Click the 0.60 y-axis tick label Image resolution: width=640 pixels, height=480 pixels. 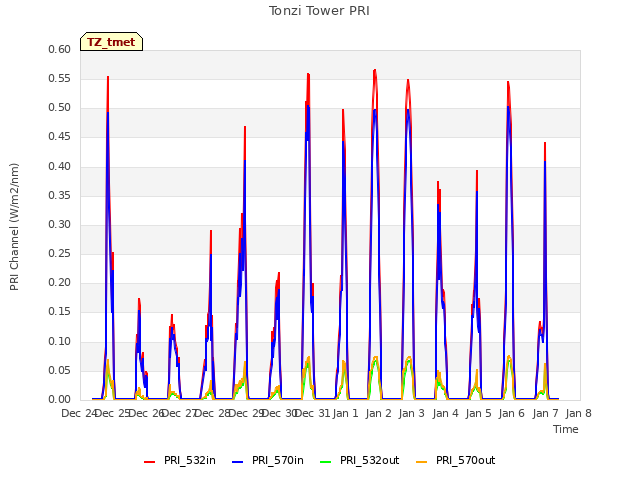click(x=60, y=49)
